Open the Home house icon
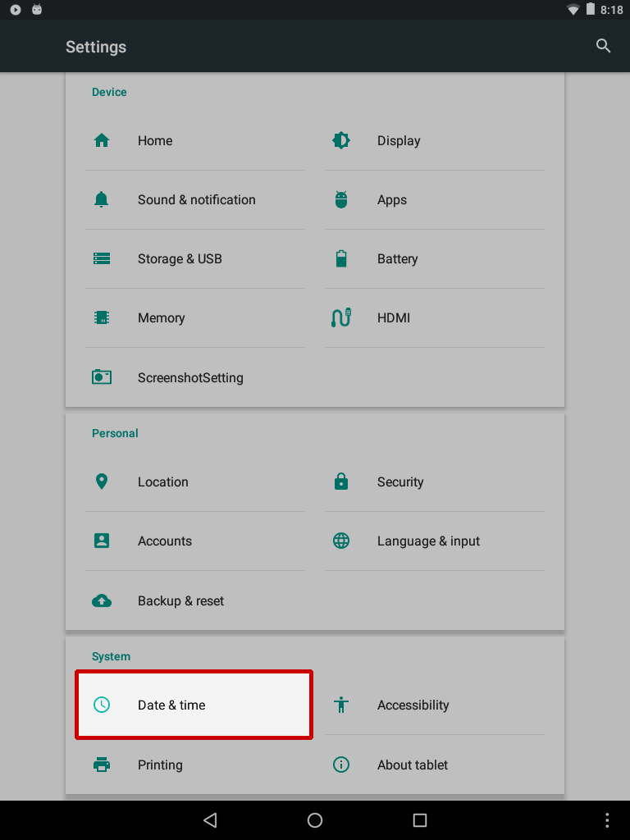This screenshot has width=630, height=840. click(x=101, y=140)
